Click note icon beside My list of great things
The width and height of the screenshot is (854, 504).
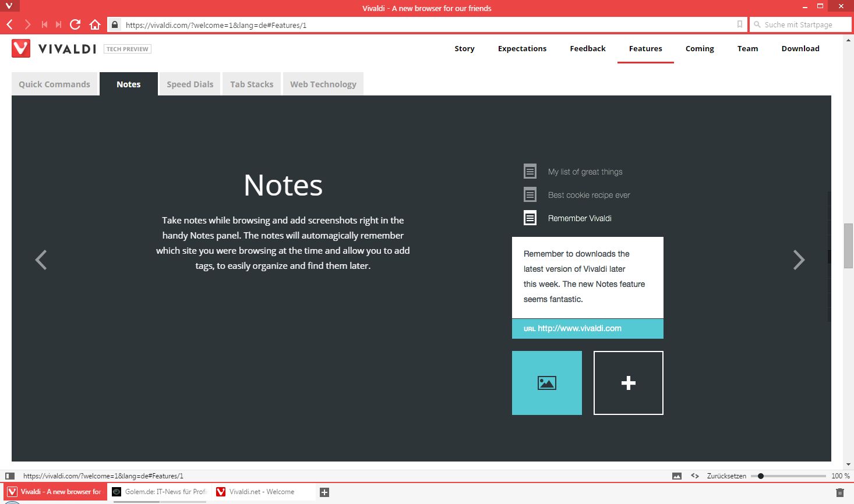point(530,171)
